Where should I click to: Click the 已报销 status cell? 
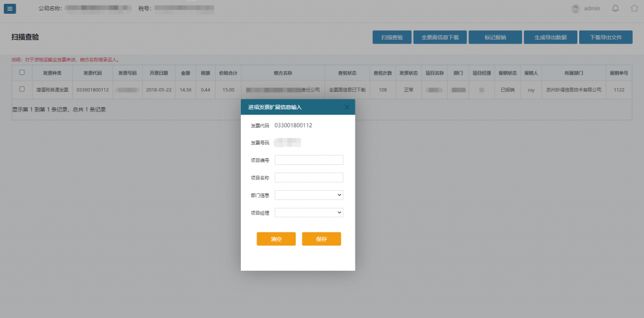(x=508, y=89)
